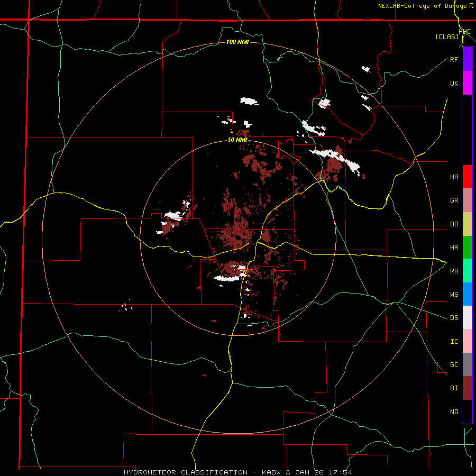
Task: Click the 50 NMI range ring label
Action: click(237, 140)
